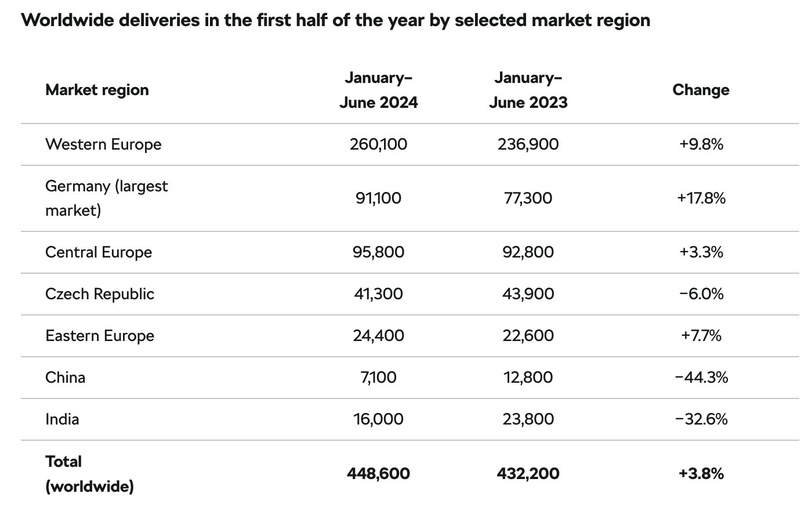This screenshot has width=812, height=515.
Task: Click the China row label
Action: tap(66, 378)
